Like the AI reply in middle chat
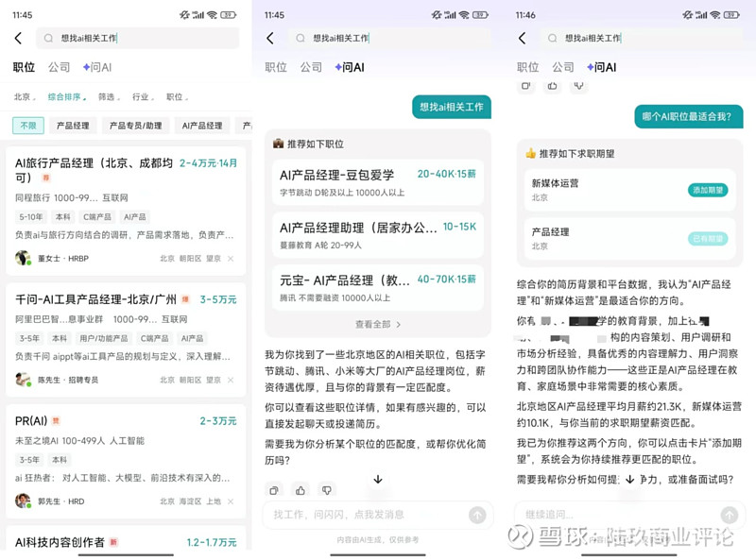 pos(301,491)
